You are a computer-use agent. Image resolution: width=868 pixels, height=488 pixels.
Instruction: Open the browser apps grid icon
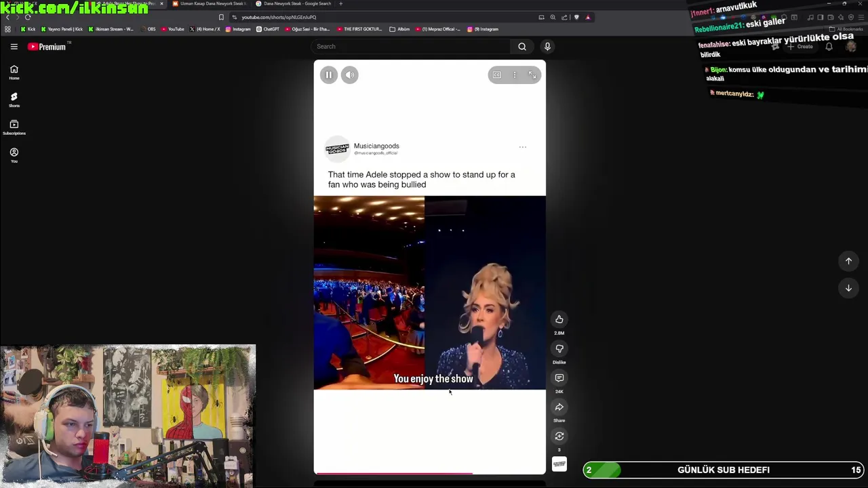[7, 29]
